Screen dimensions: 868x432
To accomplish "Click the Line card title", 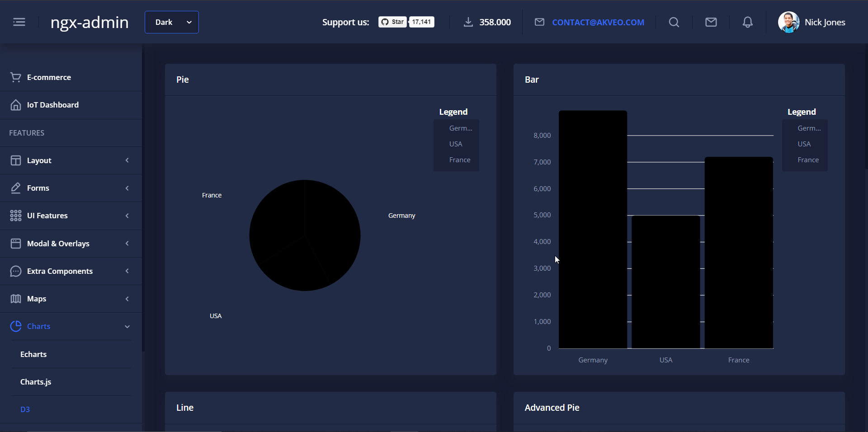I will pyautogui.click(x=185, y=408).
